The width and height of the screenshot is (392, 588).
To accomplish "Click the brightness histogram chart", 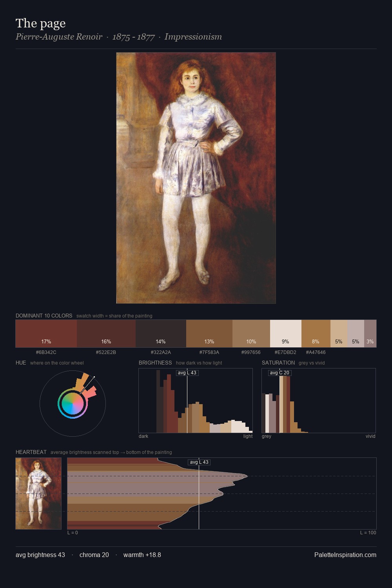I will 196,401.
